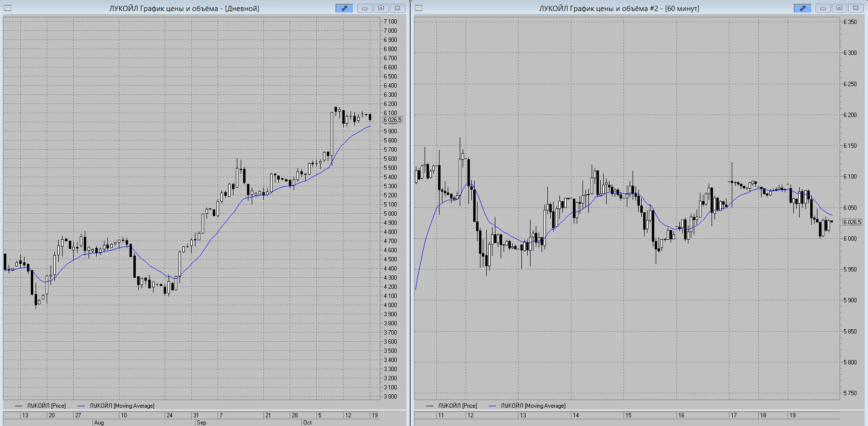Click the 5 750 value on the 60-minute price axis

coord(850,393)
